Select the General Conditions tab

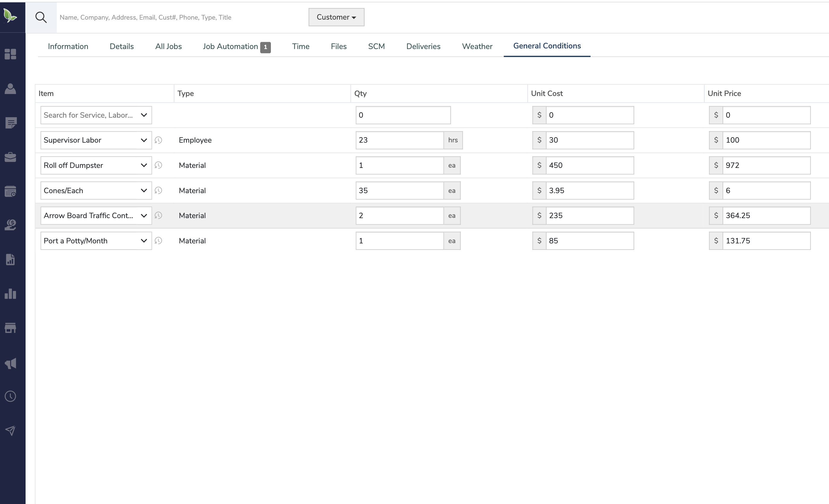click(x=547, y=46)
